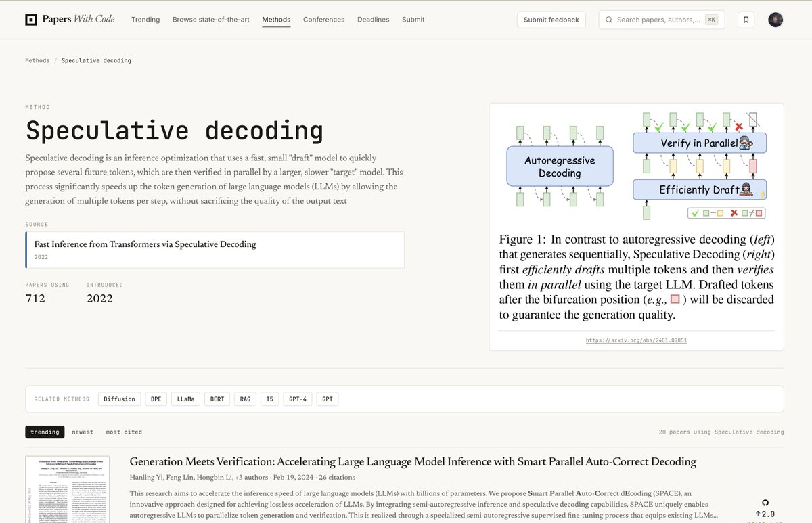
Task: Click the search magnifier icon
Action: [x=610, y=20]
